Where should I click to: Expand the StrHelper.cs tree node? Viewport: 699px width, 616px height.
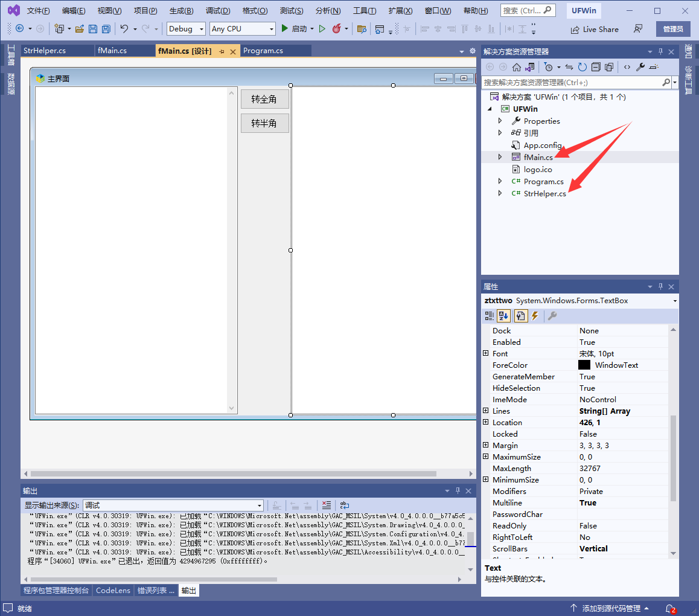coord(500,193)
